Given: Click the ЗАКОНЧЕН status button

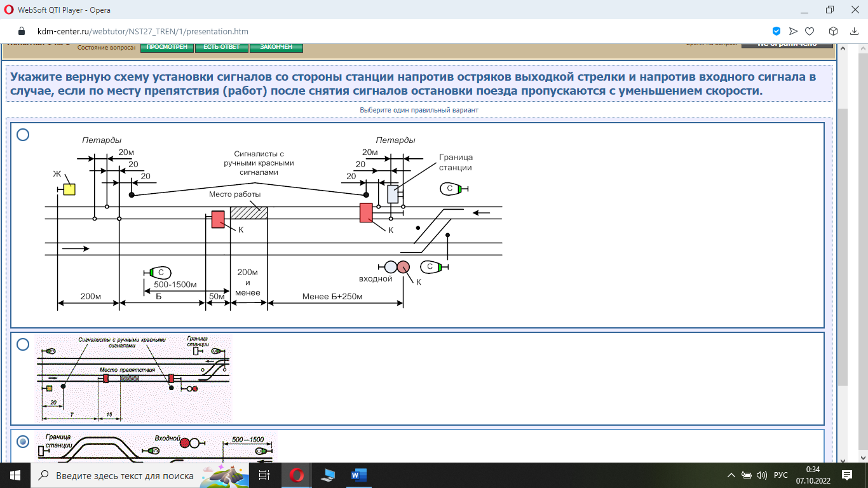Looking at the screenshot, I should pos(276,47).
